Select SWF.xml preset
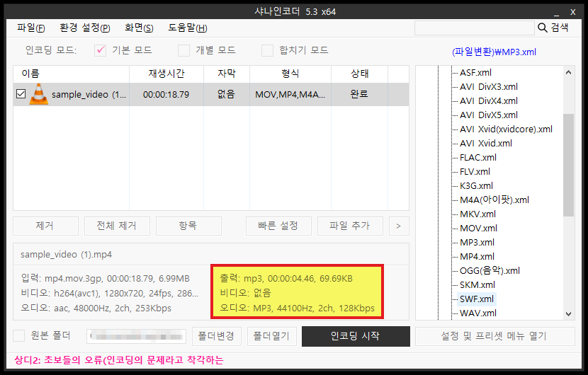Screen dimensions: 588x375 (477, 299)
